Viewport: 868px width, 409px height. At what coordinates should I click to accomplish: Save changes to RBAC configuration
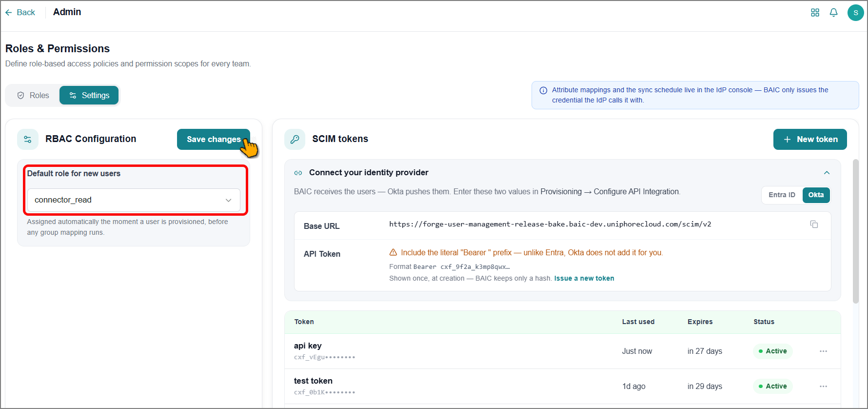[x=214, y=139]
